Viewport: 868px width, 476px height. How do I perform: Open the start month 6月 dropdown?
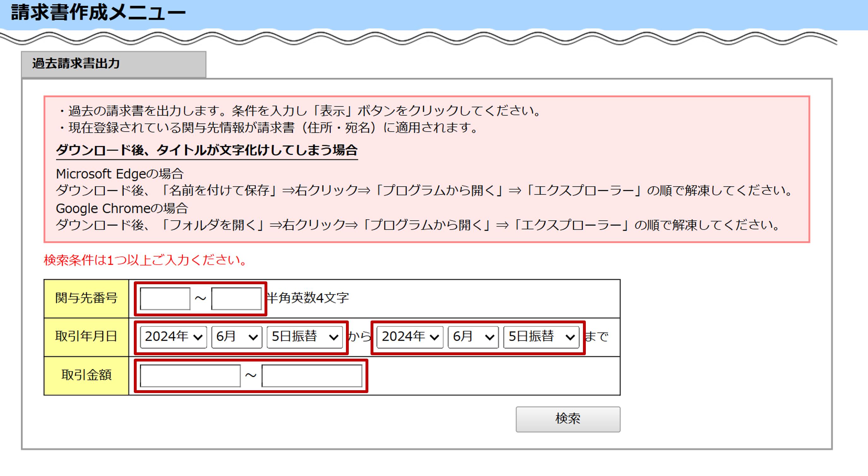236,337
